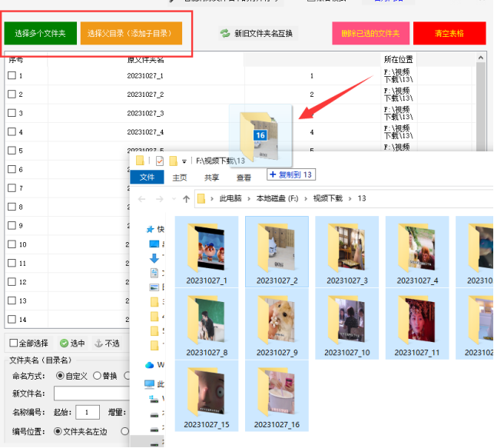Expand the chevron after 本地磁盘 (F:)

click(306, 198)
